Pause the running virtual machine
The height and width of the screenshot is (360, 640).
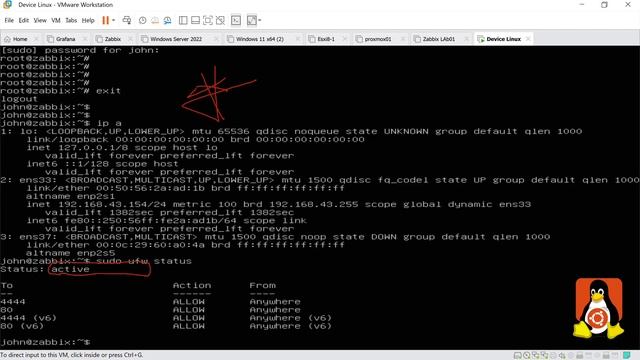coord(105,20)
